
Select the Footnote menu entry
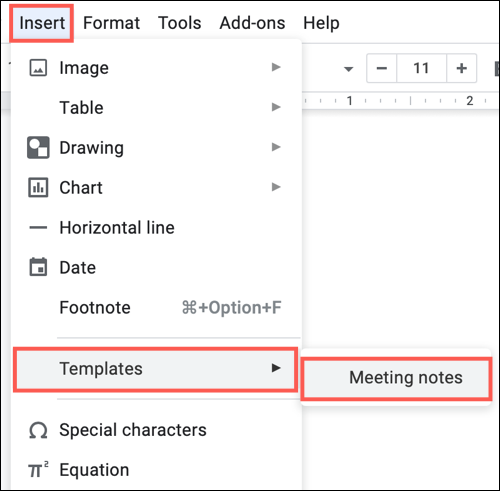(x=156, y=307)
